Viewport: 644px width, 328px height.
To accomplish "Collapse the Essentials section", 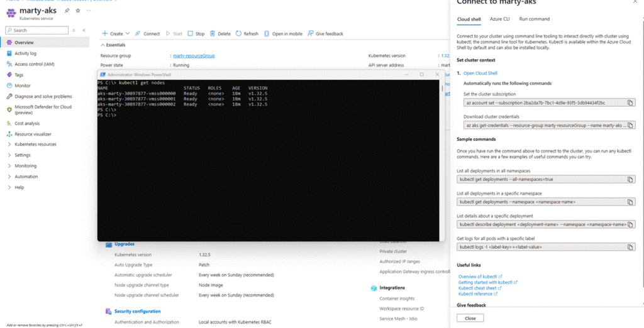I will [x=103, y=45].
